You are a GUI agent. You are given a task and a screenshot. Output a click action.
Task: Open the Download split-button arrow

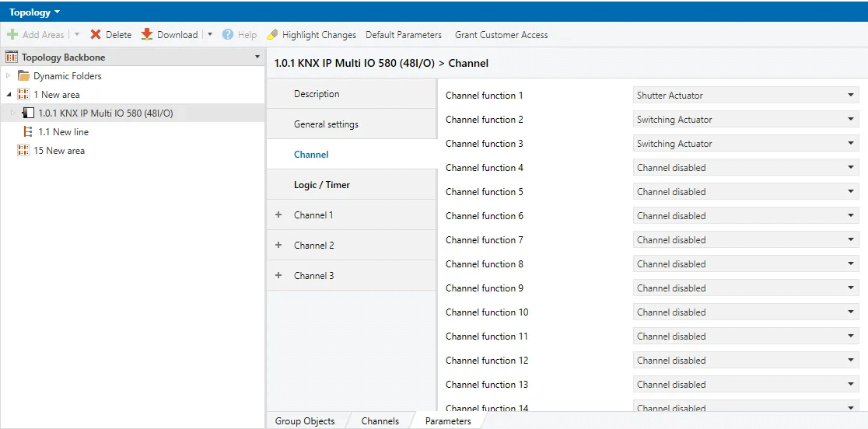(x=210, y=35)
